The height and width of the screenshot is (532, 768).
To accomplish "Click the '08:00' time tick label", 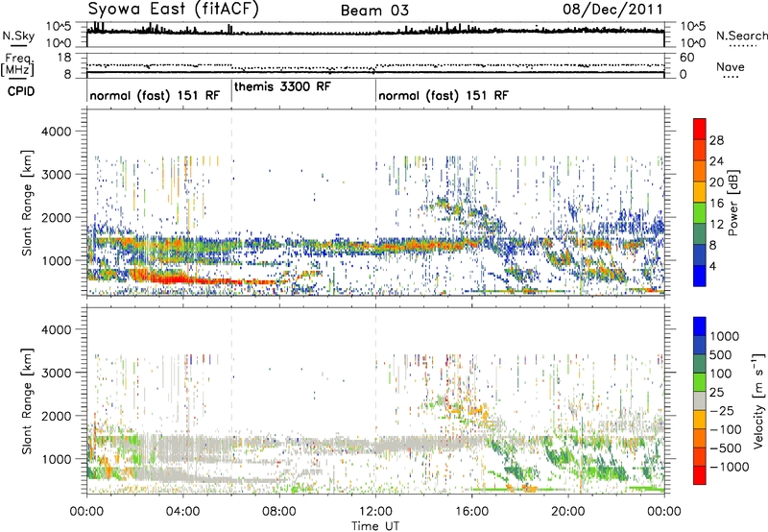I will point(279,512).
